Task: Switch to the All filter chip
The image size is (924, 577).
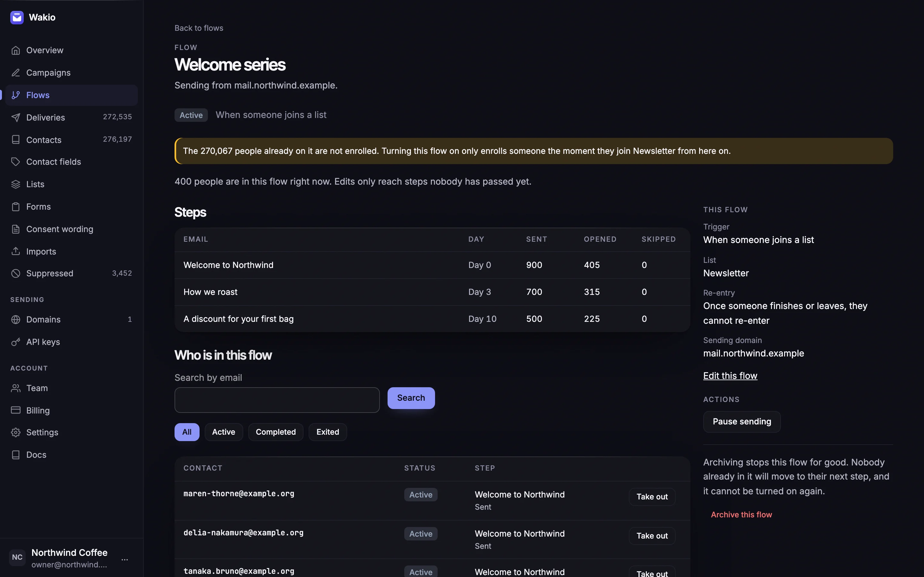Action: tap(187, 432)
